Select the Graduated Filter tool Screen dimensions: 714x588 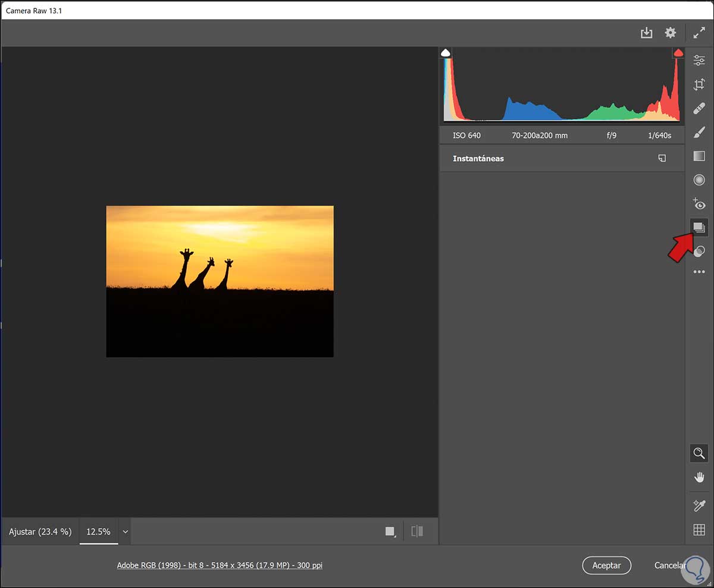(x=699, y=156)
